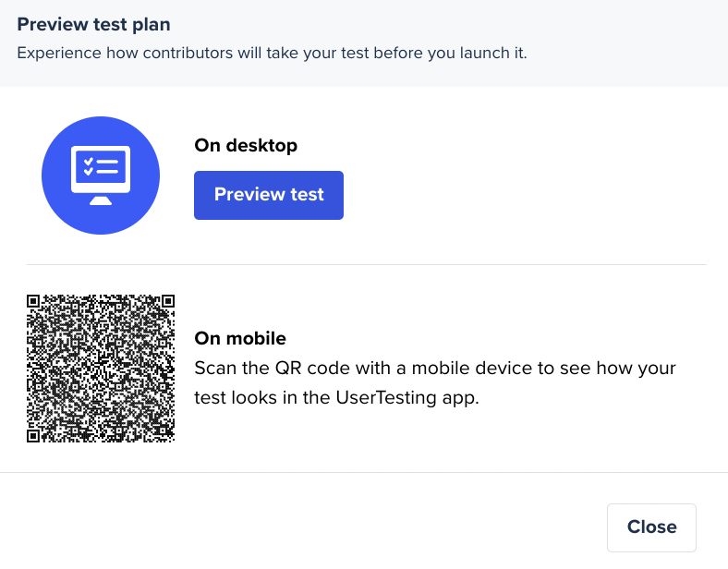Click the 'Scan the QR code' description line
Image resolution: width=728 pixels, height=569 pixels.
click(x=435, y=368)
